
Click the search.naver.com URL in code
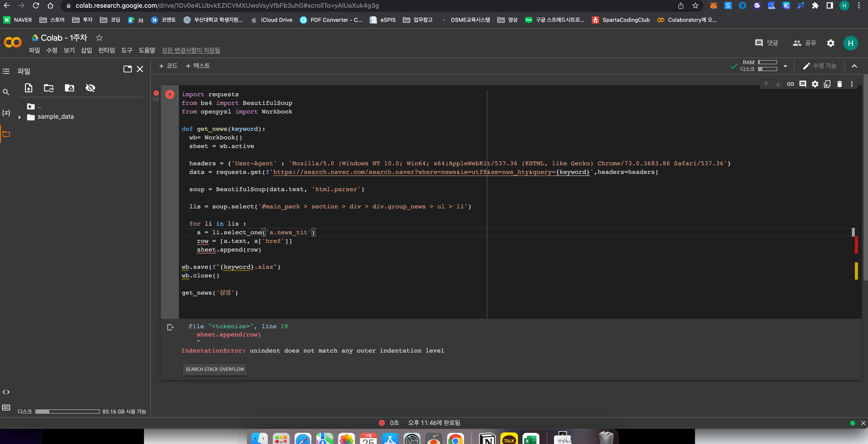click(431, 172)
